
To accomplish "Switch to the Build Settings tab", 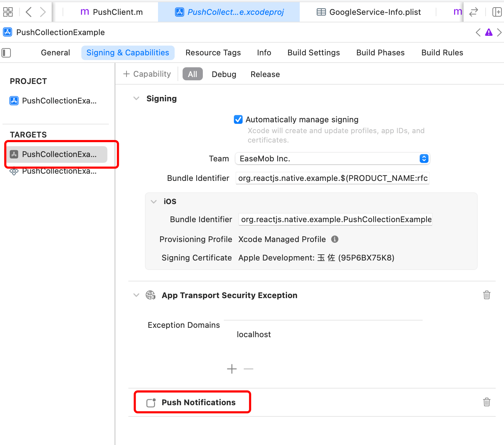I will tap(313, 53).
